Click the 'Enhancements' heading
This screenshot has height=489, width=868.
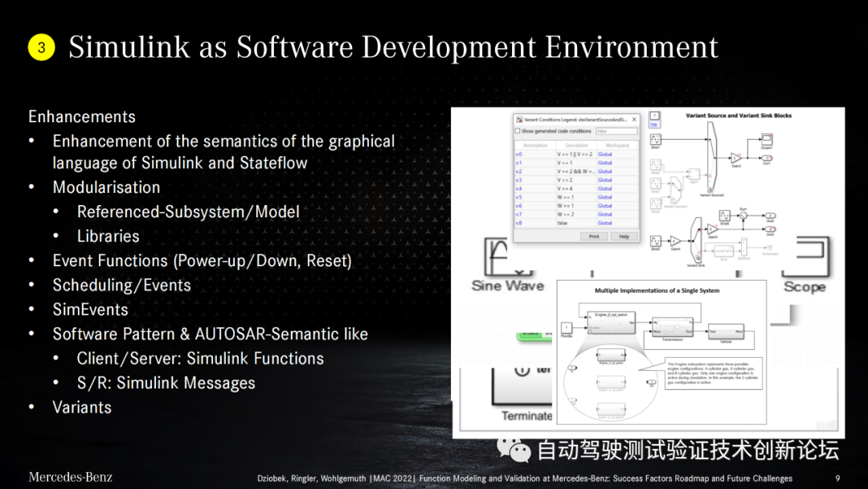coord(82,117)
